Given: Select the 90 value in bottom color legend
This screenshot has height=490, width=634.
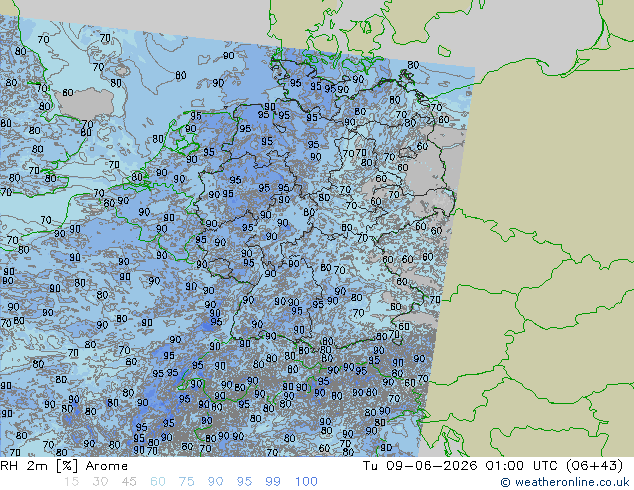Looking at the screenshot, I should [x=215, y=482].
